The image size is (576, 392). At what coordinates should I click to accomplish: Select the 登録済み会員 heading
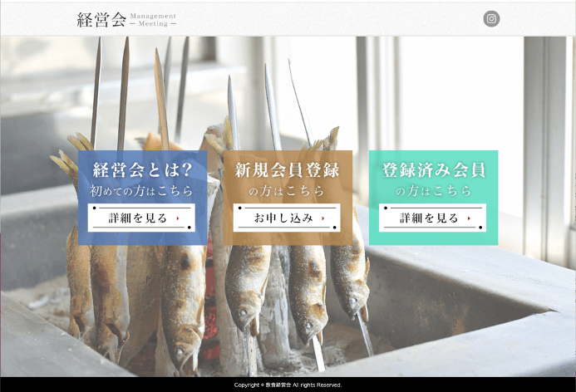[x=434, y=170]
